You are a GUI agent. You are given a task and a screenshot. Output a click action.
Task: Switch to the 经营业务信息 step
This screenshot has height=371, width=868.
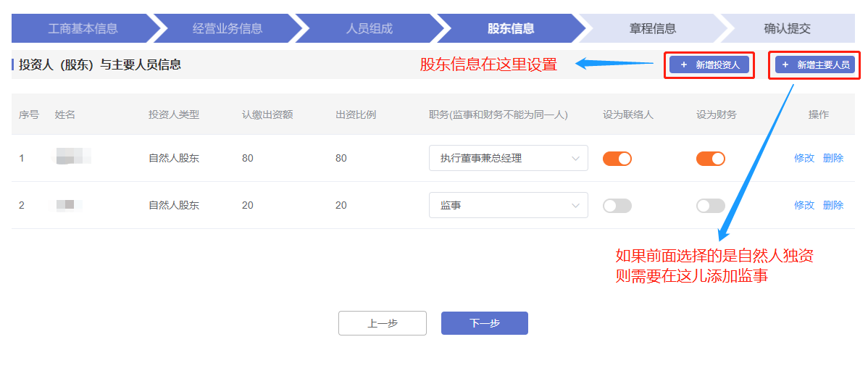tap(228, 29)
